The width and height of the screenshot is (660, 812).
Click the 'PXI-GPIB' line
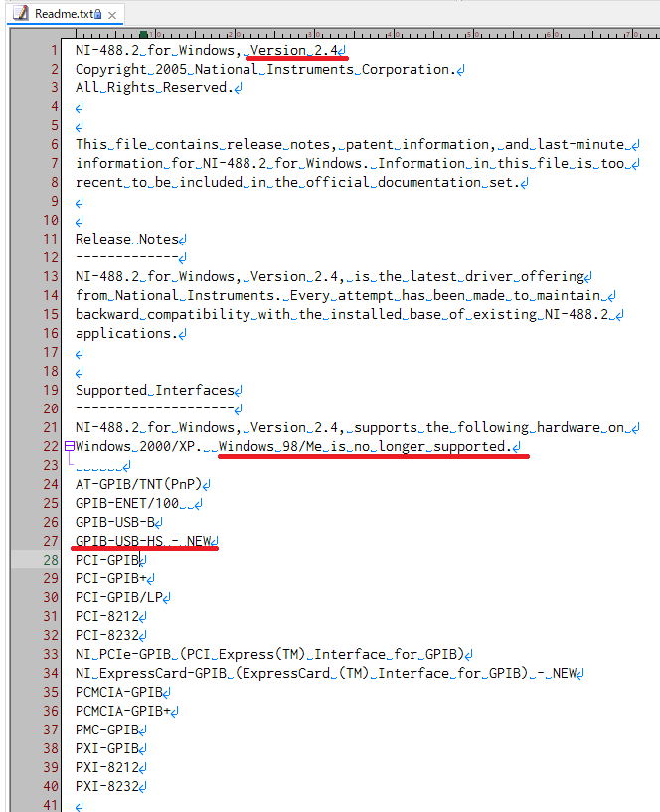[x=107, y=748]
